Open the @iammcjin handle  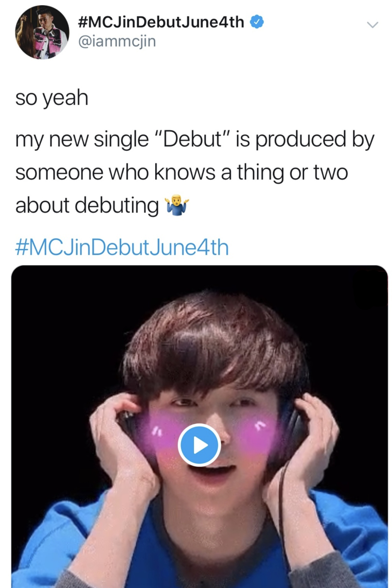pyautogui.click(x=117, y=41)
